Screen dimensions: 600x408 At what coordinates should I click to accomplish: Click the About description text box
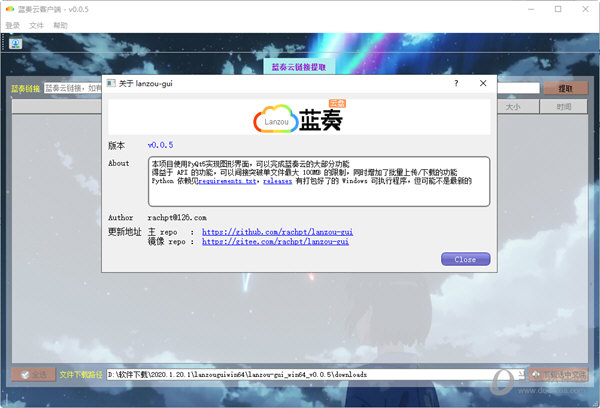tap(319, 181)
